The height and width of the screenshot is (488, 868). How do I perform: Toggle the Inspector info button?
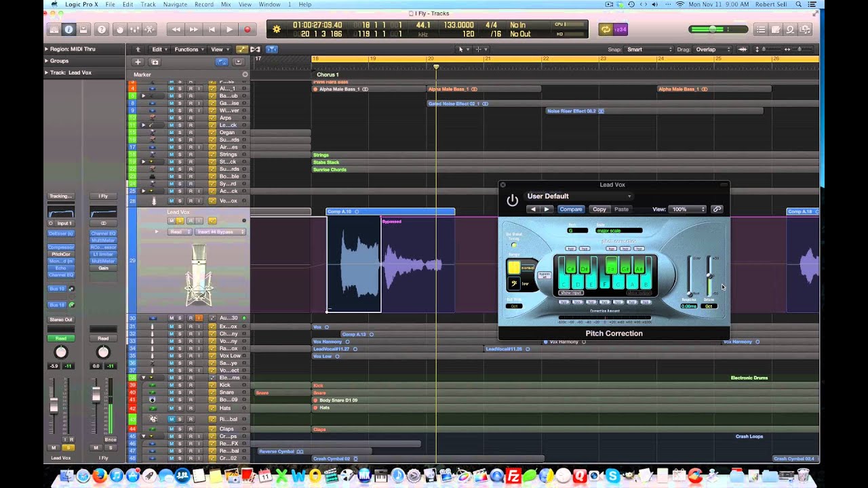tap(68, 30)
